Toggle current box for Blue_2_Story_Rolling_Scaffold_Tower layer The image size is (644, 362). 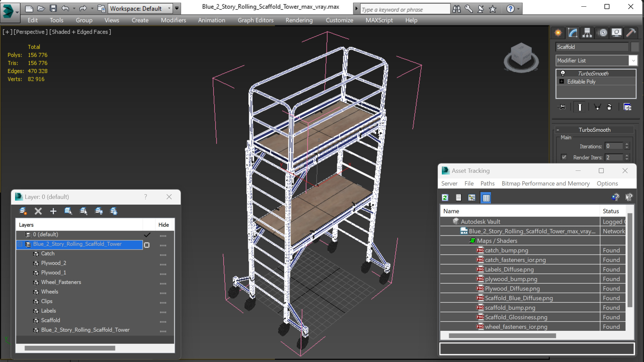(x=147, y=245)
